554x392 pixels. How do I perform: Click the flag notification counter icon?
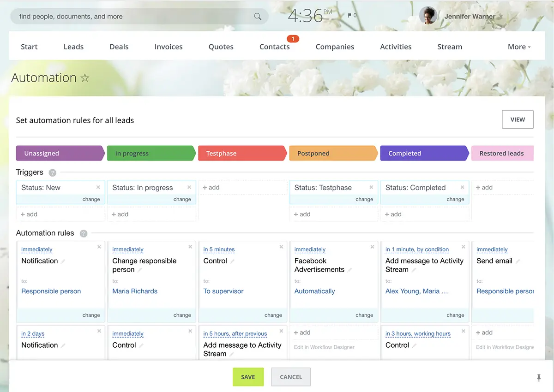coord(352,16)
